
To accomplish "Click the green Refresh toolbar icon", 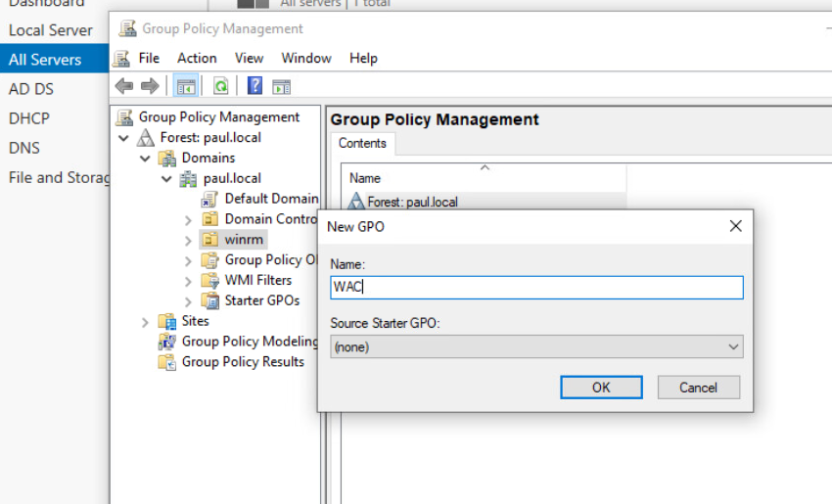I will click(x=221, y=86).
